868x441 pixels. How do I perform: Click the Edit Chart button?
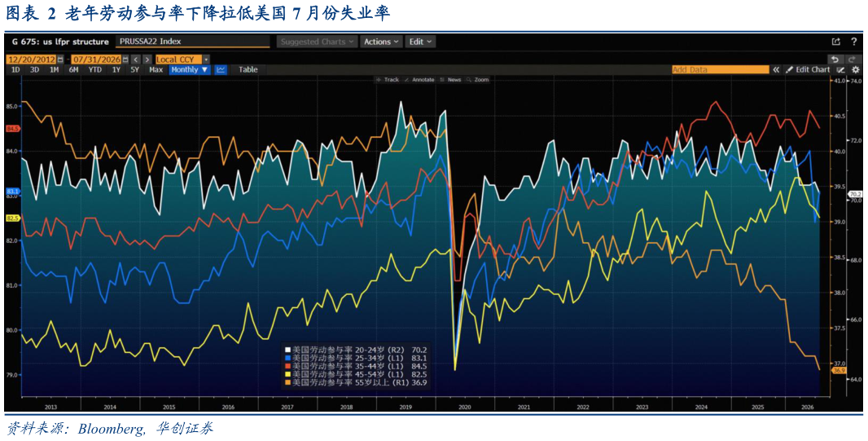pos(807,70)
